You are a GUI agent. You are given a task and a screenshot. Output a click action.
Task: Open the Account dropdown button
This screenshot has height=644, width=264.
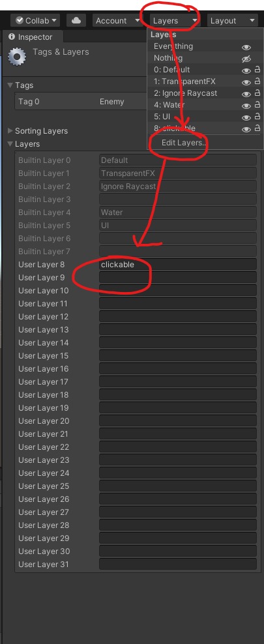(x=117, y=20)
